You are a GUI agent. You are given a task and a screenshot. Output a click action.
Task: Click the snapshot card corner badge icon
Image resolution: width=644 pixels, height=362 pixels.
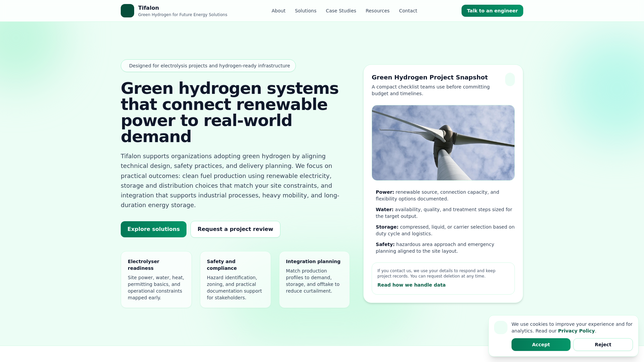(x=510, y=79)
